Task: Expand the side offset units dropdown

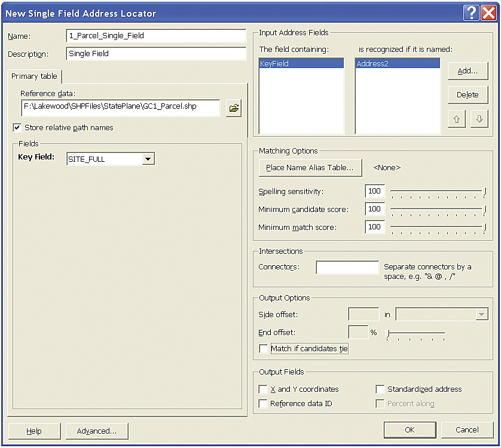Action: 481,315
